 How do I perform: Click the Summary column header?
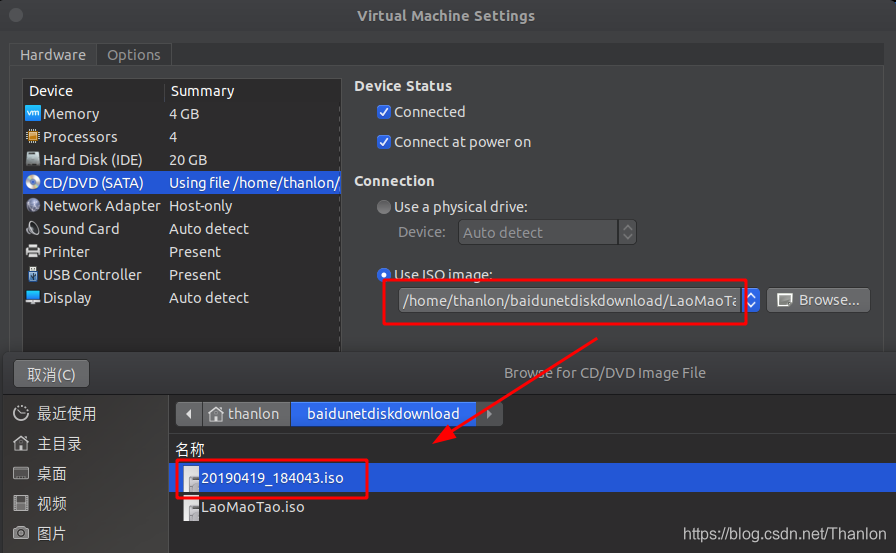click(x=202, y=91)
